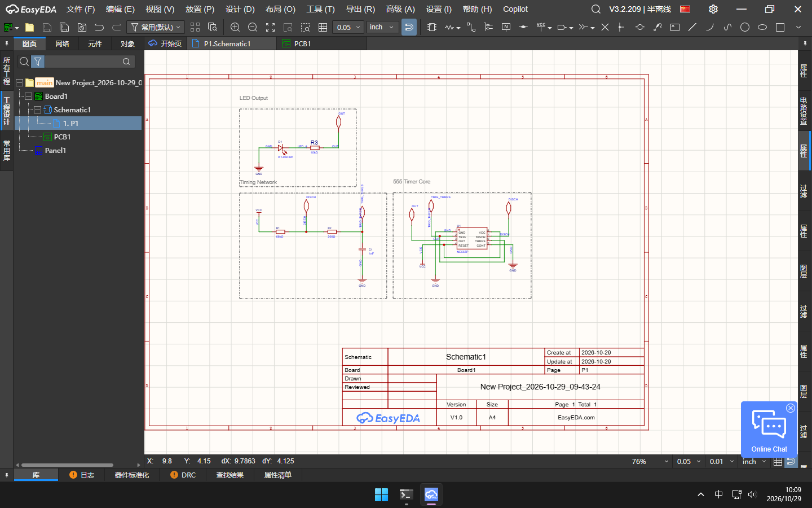Screen dimensions: 812x508
Task: Open the 放置 (P) menu
Action: (x=200, y=9)
